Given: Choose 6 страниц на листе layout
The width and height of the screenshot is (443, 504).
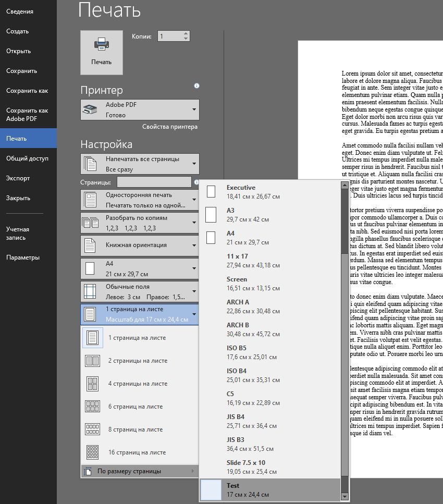Looking at the screenshot, I should 140,407.
